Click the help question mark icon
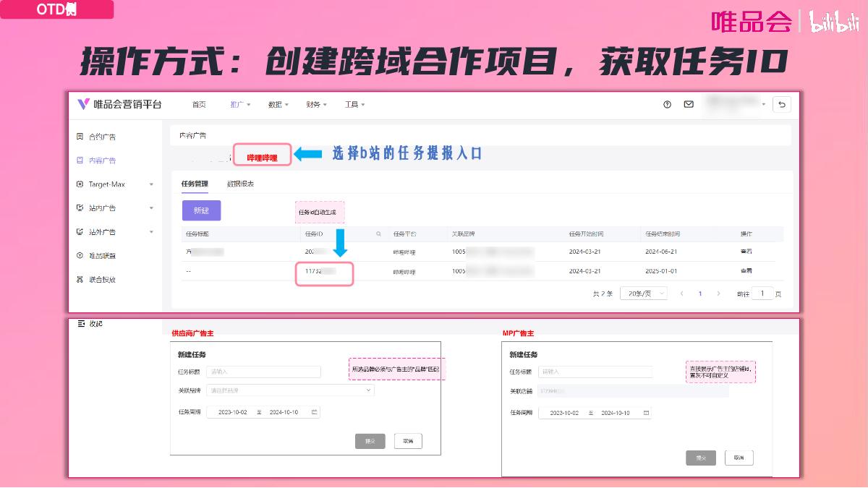Screen dimensions: 868x488 (x=667, y=104)
